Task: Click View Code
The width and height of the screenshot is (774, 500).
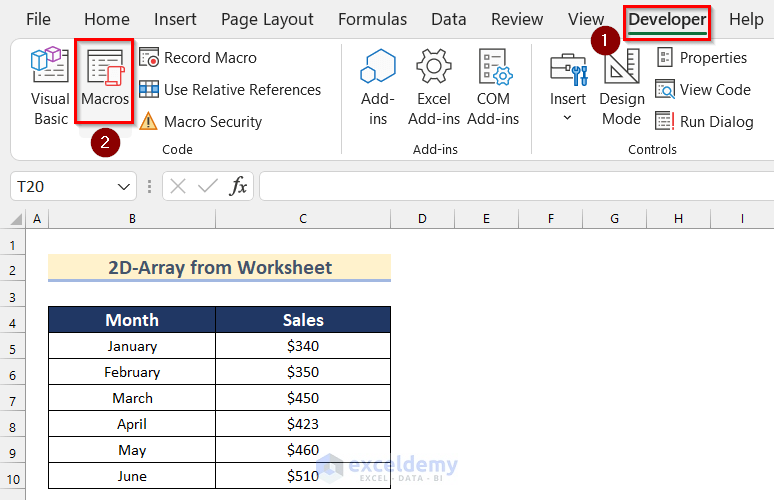Action: pyautogui.click(x=703, y=90)
